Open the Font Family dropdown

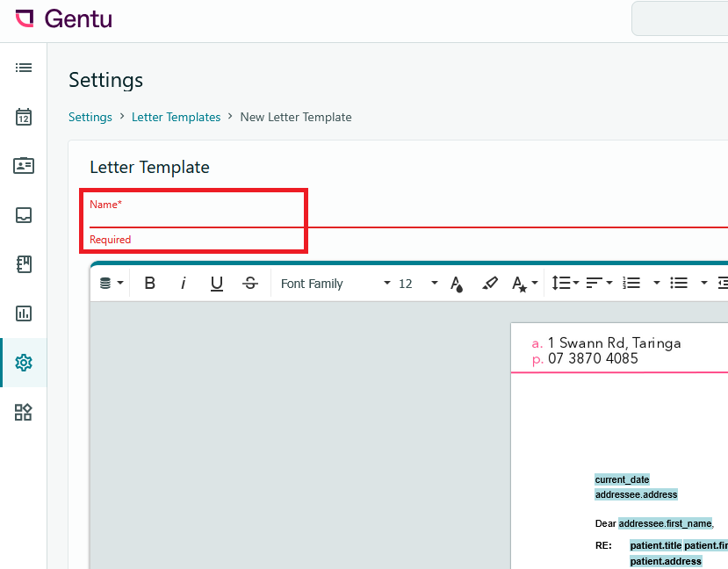(x=334, y=283)
